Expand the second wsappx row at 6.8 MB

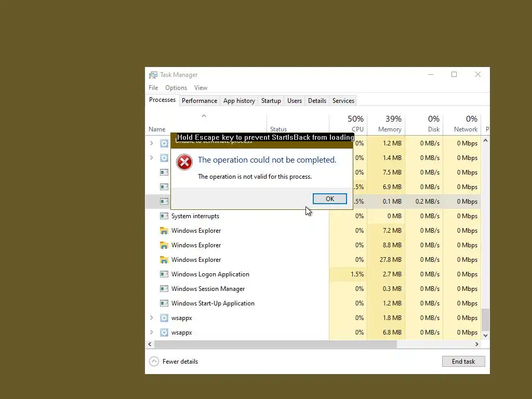click(152, 332)
